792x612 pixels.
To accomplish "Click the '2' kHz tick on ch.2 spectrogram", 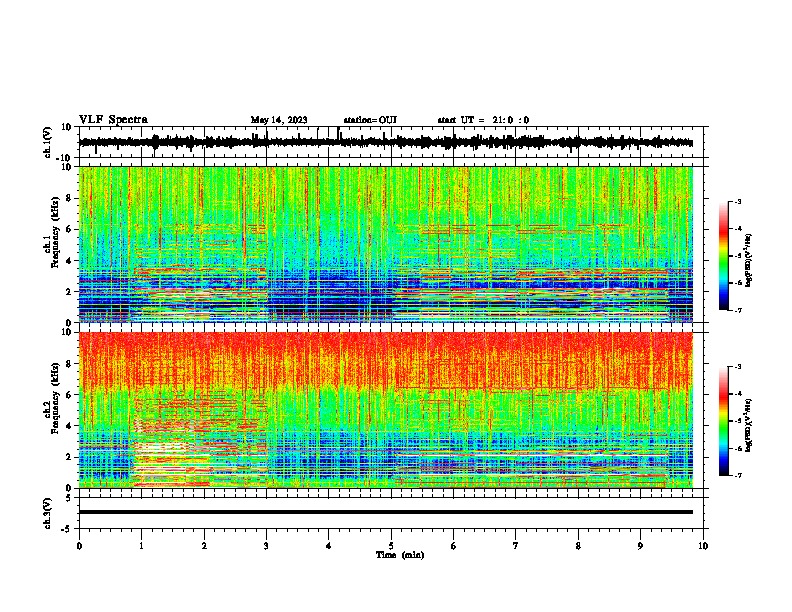I will pyautogui.click(x=69, y=457).
